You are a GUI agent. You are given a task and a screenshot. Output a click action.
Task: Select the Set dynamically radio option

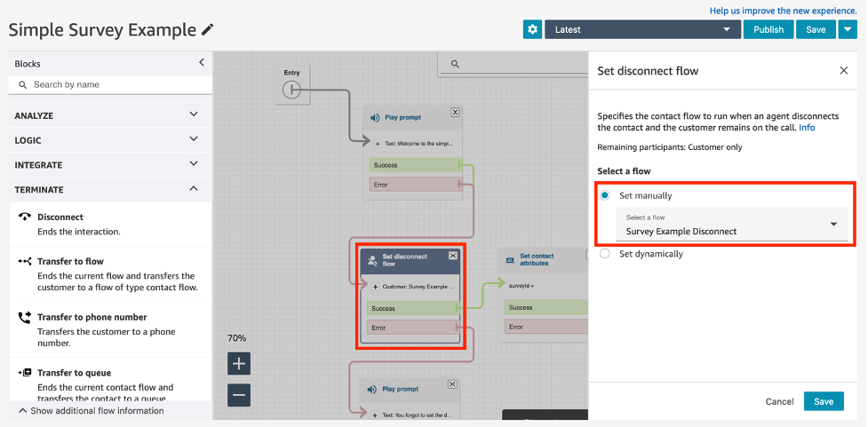coord(605,254)
